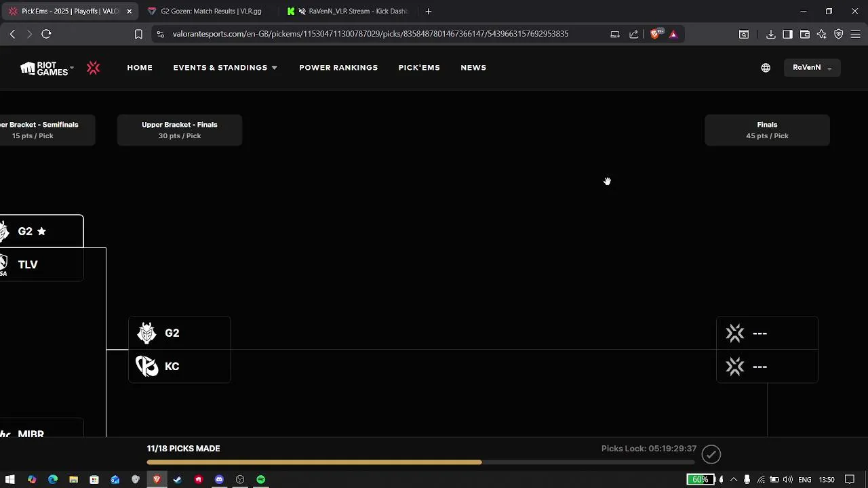This screenshot has height=488, width=868.
Task: Click Upper Bracket Finals header
Action: pos(180,130)
